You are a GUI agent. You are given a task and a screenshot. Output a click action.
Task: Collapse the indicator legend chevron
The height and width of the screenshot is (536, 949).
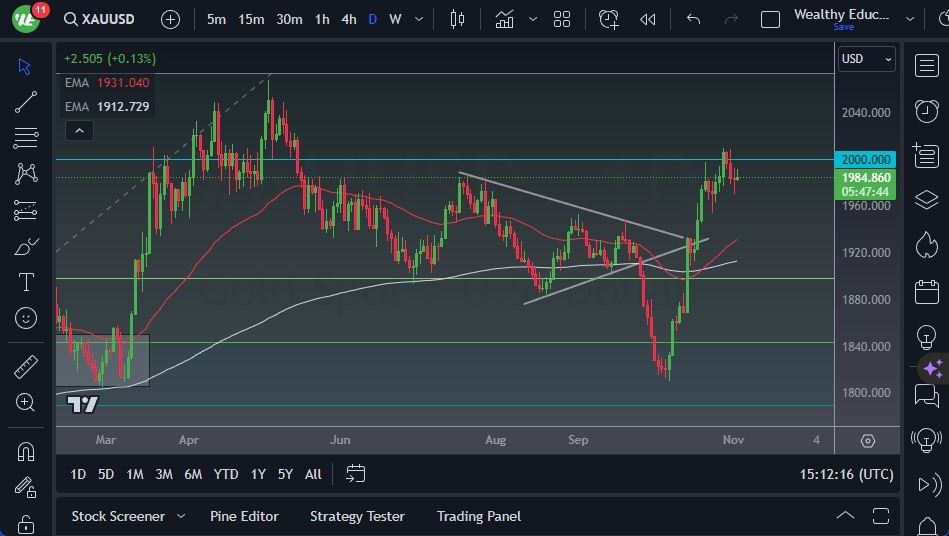[x=78, y=130]
